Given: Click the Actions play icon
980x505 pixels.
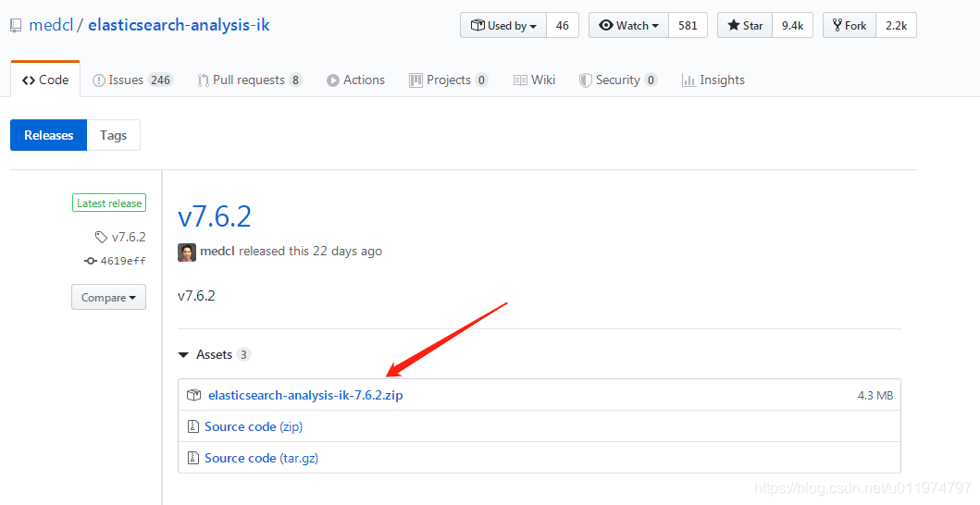Looking at the screenshot, I should 332,80.
